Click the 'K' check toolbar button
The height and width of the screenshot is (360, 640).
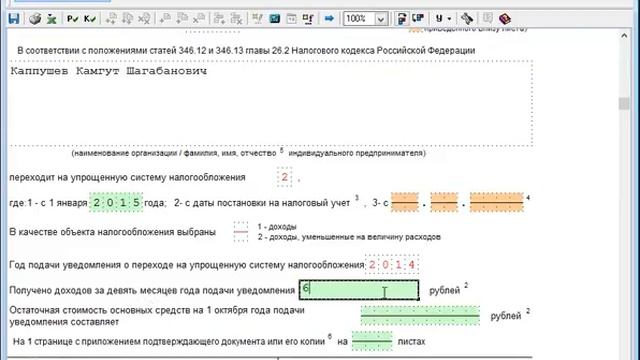click(x=89, y=18)
